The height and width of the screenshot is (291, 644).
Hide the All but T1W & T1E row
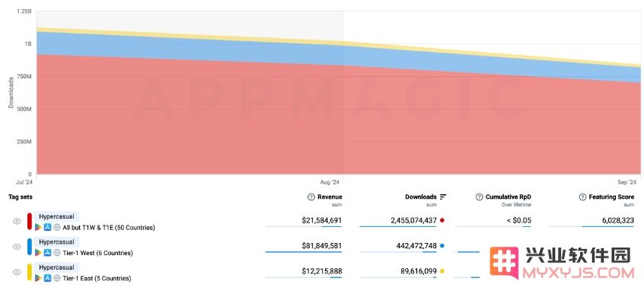coord(17,222)
